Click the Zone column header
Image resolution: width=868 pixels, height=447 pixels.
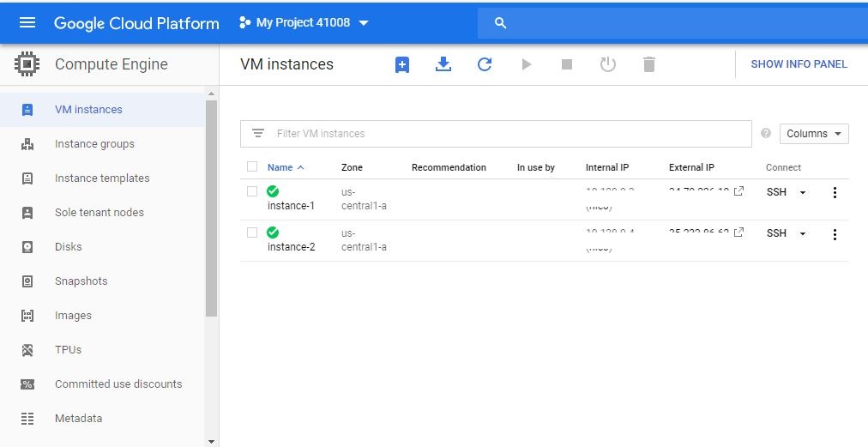coord(352,167)
